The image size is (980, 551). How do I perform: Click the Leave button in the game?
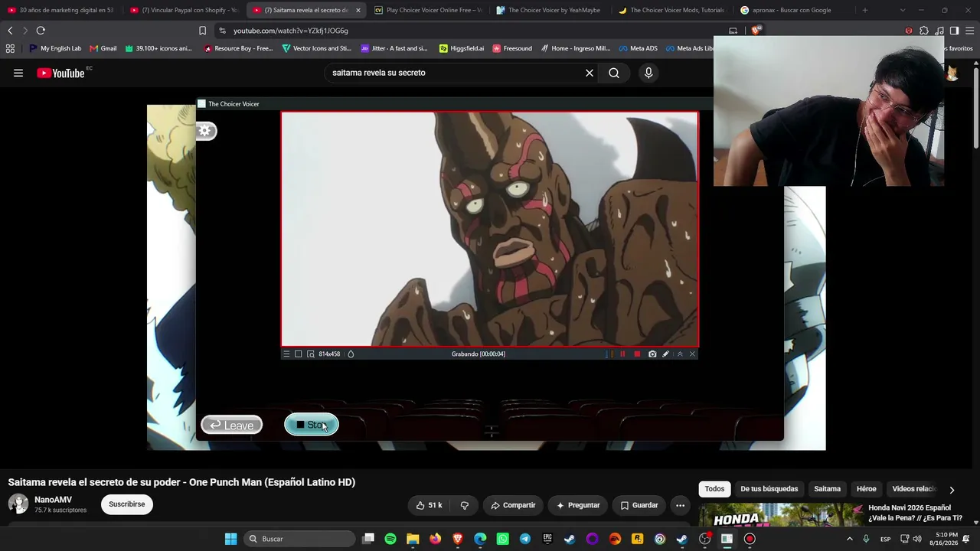pyautogui.click(x=231, y=425)
